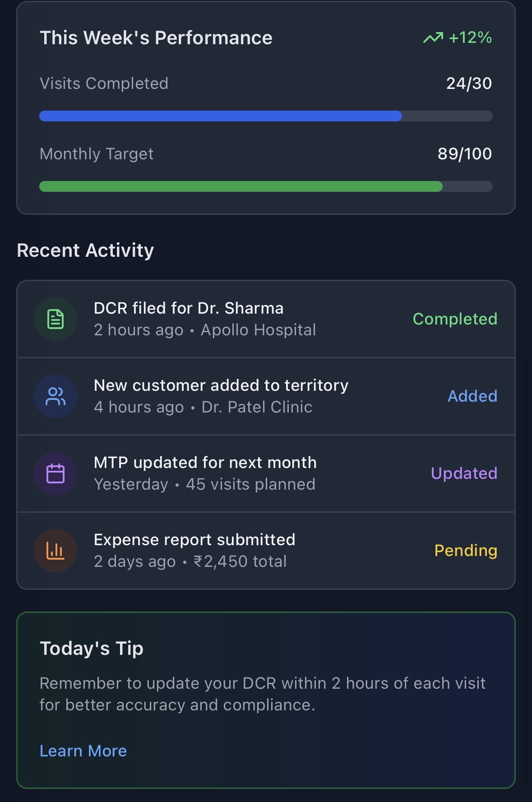Click the green DCR document icon
The image size is (532, 802).
coord(56,319)
